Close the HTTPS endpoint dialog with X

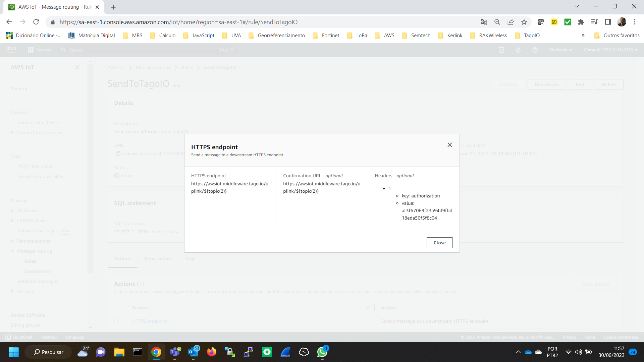[449, 145]
